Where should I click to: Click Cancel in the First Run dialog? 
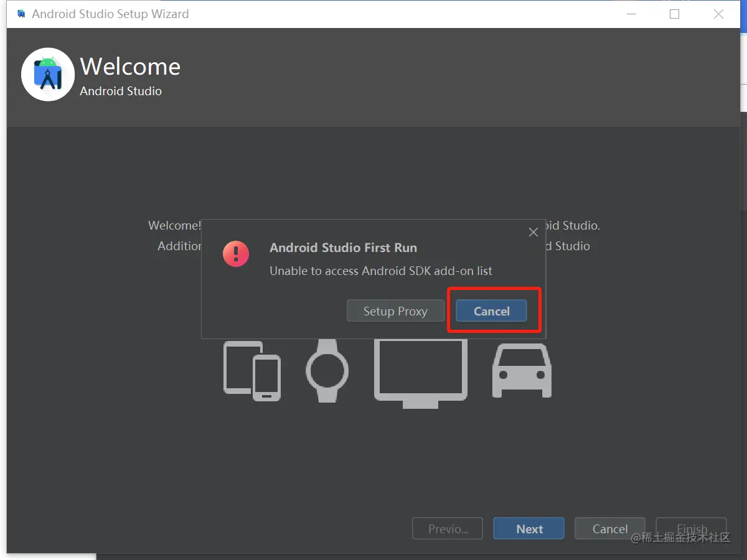tap(491, 311)
